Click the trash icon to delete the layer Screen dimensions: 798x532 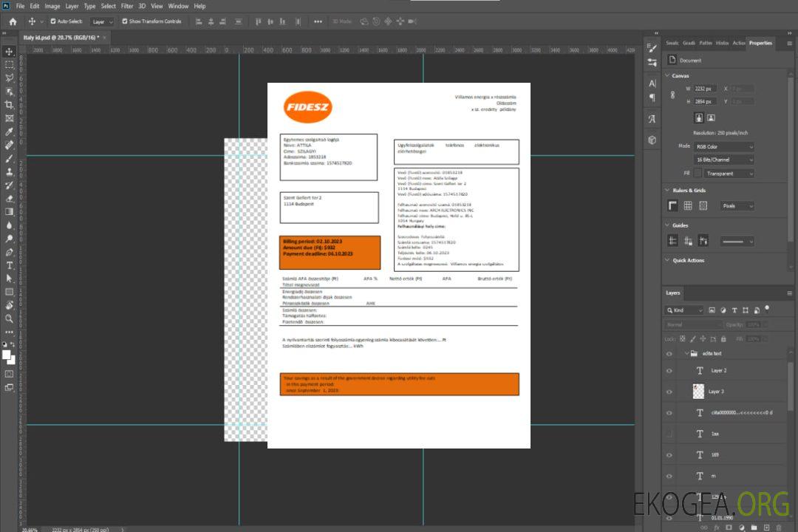(x=779, y=528)
